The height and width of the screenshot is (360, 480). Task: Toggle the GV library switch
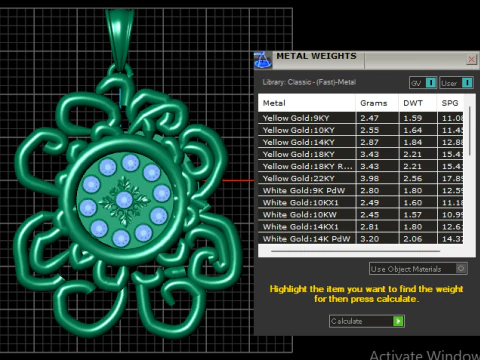pos(423,83)
